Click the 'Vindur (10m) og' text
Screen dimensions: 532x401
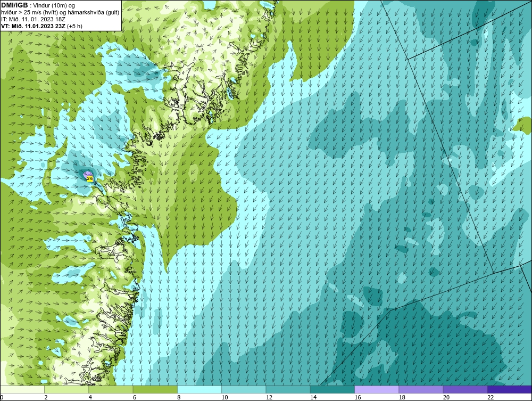coord(54,5)
